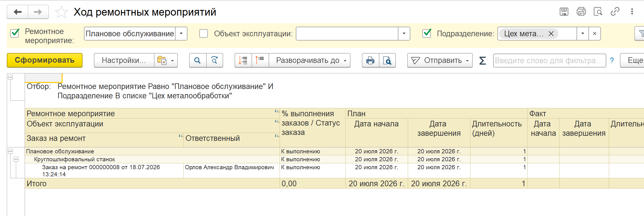Open Настройки… report settings
This screenshot has height=216, width=644.
(124, 60)
